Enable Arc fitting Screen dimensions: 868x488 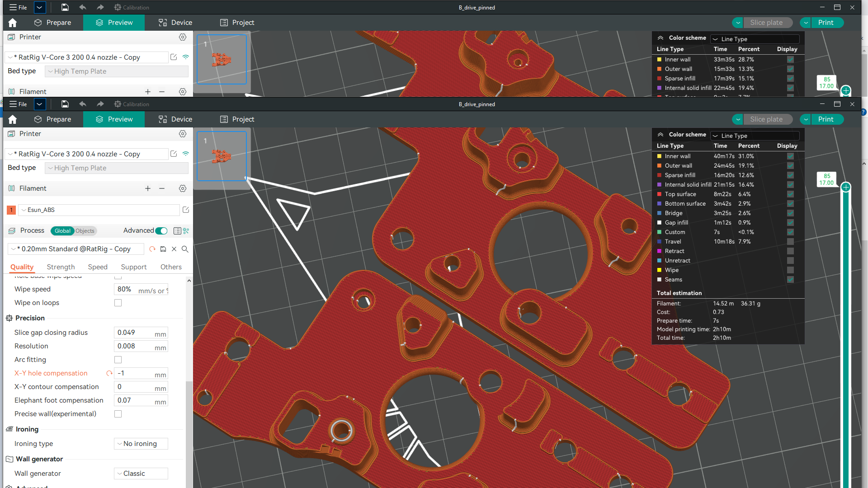pos(118,360)
